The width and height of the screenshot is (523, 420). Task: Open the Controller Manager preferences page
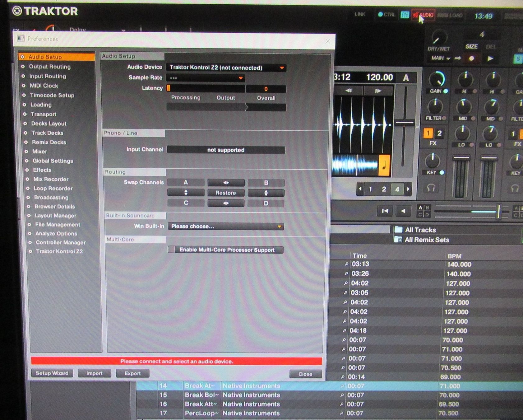pos(60,242)
